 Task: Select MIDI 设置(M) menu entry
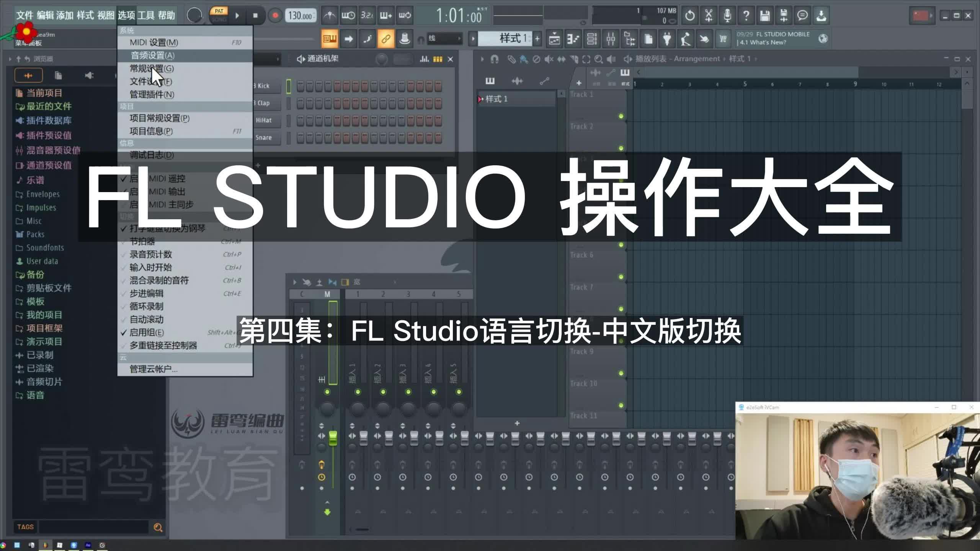(185, 42)
